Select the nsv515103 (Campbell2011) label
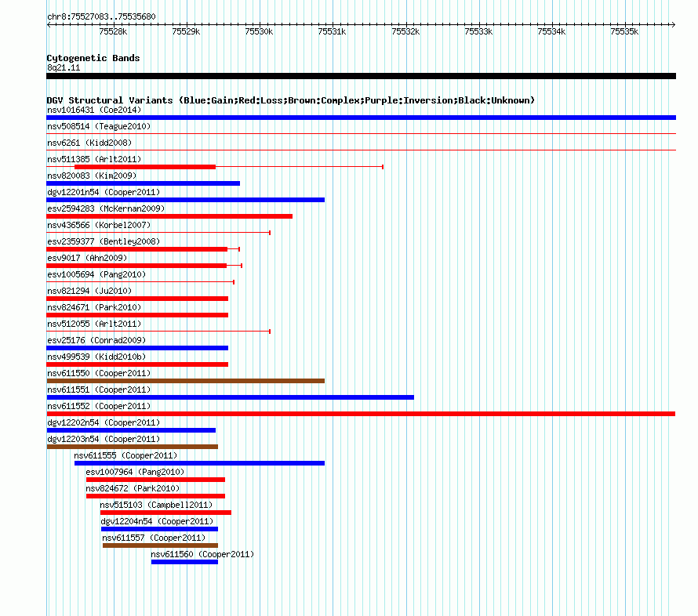This screenshot has height=616, width=698. tap(156, 505)
